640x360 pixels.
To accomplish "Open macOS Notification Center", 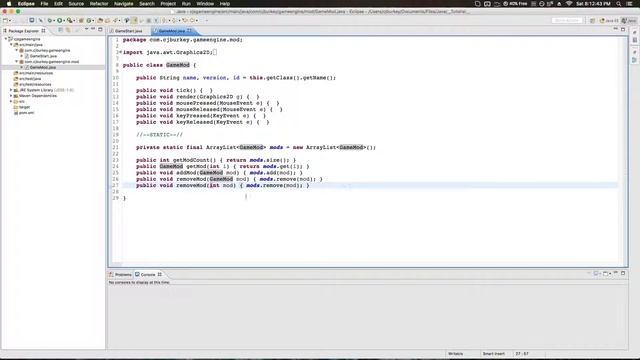I will coord(630,4).
